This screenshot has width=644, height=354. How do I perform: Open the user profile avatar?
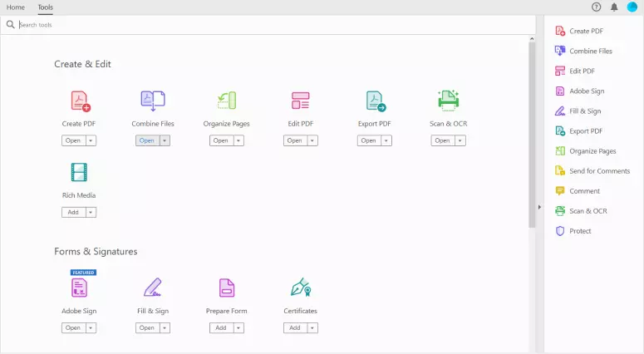632,7
